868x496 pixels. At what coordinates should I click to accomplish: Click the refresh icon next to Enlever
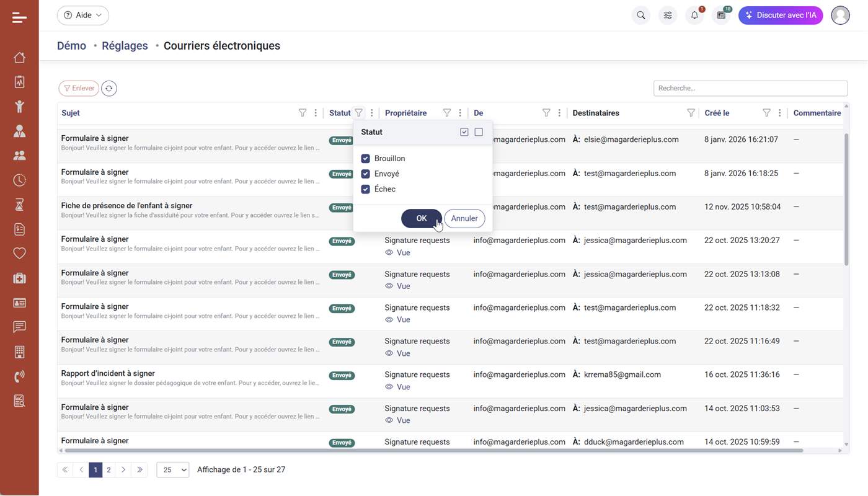click(109, 89)
